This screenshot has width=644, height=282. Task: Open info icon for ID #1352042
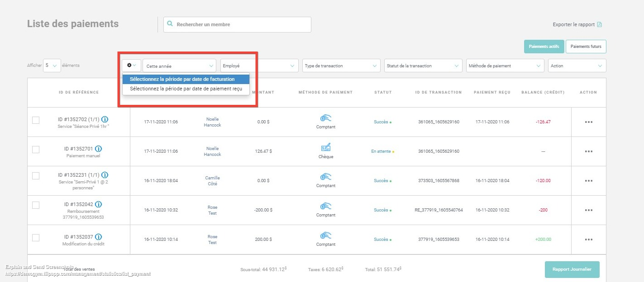click(x=98, y=205)
